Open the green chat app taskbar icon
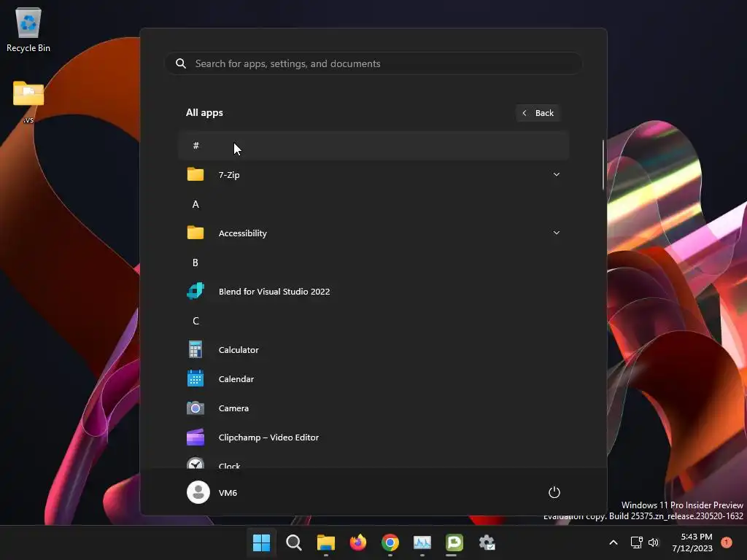 454,542
